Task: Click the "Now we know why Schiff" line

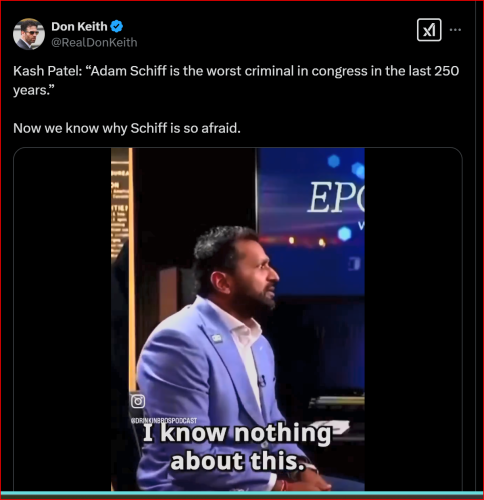Action: (127, 128)
